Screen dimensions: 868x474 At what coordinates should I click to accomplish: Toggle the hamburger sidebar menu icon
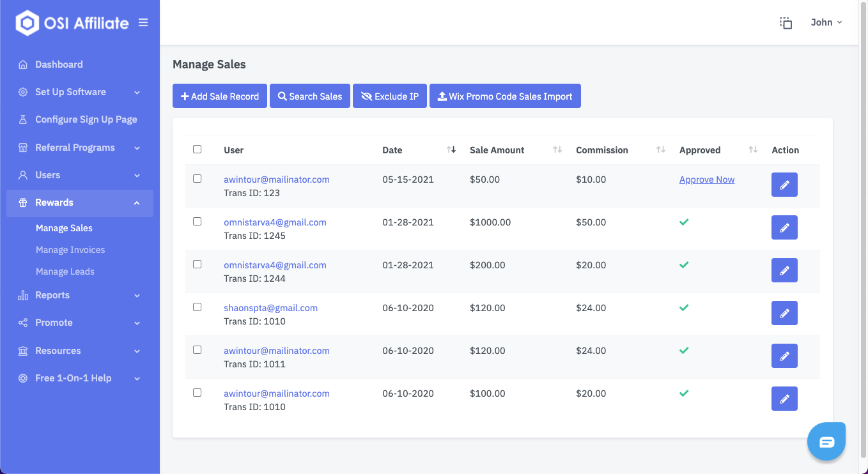[x=143, y=22]
